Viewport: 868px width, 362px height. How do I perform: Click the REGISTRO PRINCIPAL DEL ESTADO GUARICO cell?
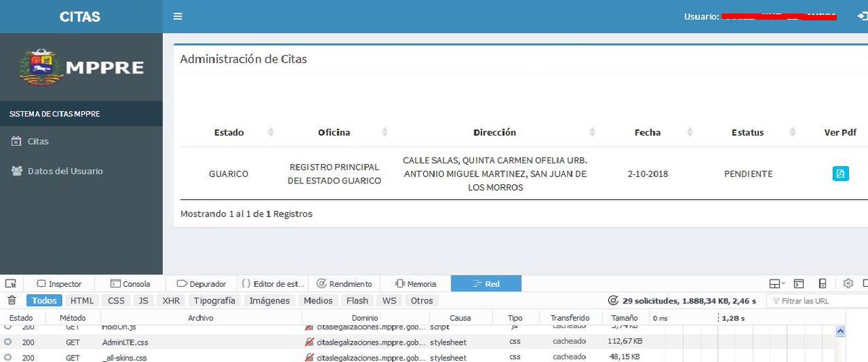coord(334,174)
